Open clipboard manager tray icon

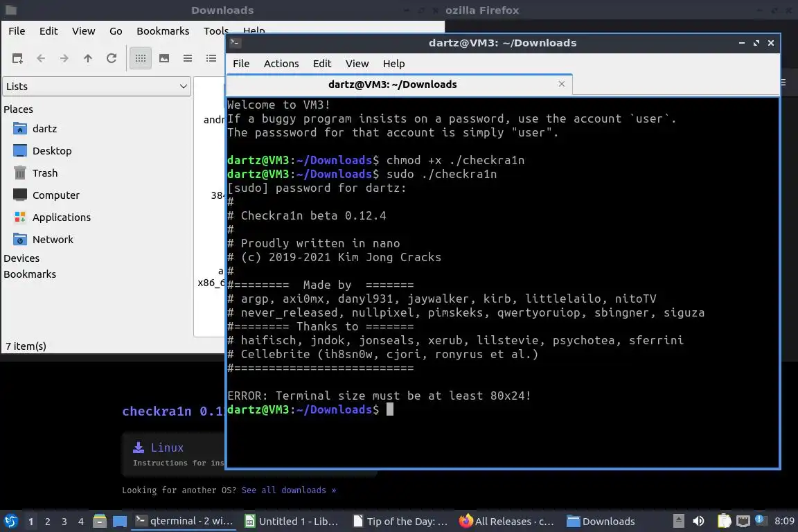pyautogui.click(x=724, y=521)
